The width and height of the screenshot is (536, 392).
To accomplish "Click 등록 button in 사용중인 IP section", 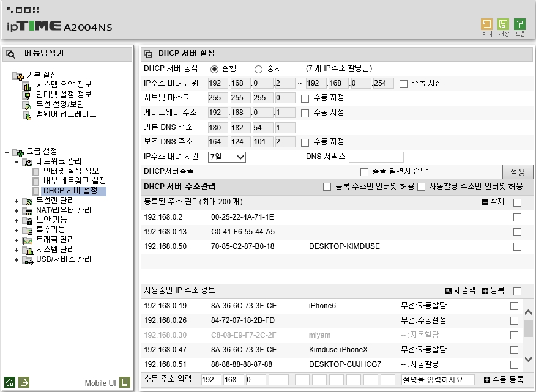I will pos(493,291).
